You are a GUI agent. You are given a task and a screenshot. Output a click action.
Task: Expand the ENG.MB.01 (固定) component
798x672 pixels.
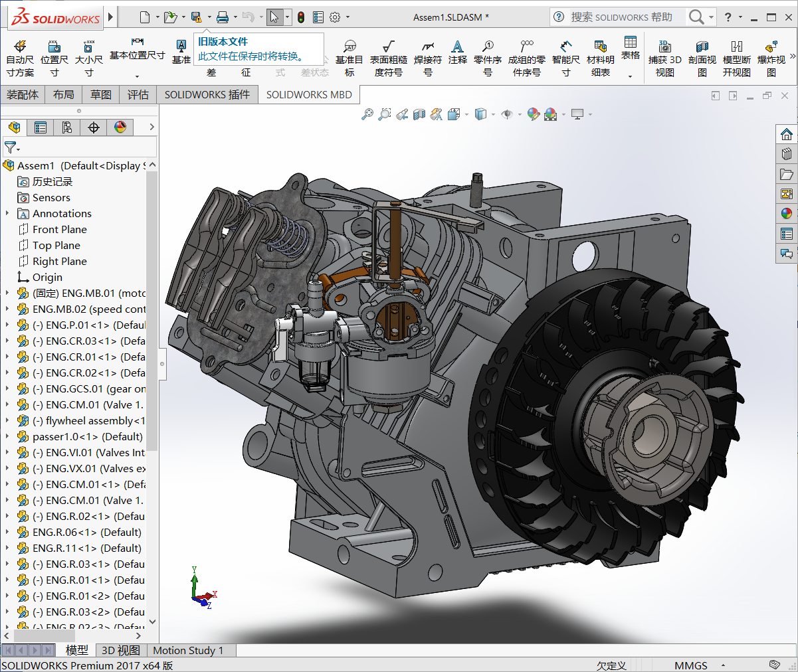click(7, 293)
